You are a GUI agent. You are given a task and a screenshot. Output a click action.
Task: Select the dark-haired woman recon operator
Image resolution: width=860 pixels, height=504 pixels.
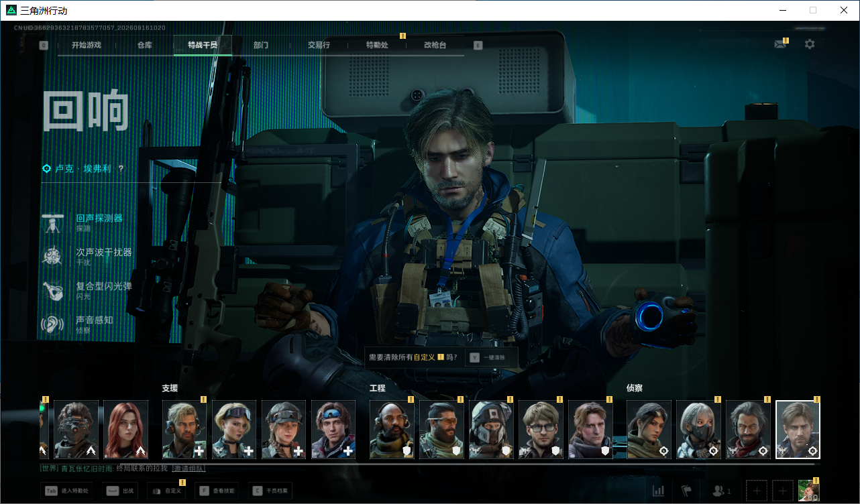tap(649, 430)
